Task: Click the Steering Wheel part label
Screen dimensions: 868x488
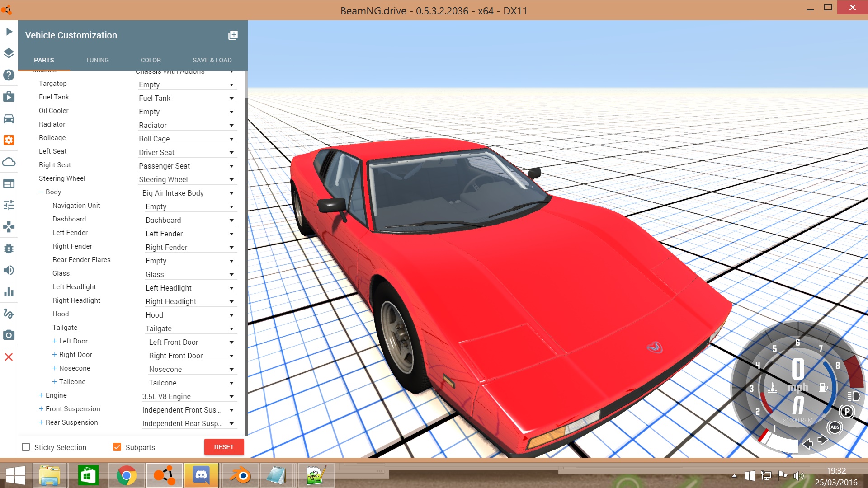Action: pos(62,178)
